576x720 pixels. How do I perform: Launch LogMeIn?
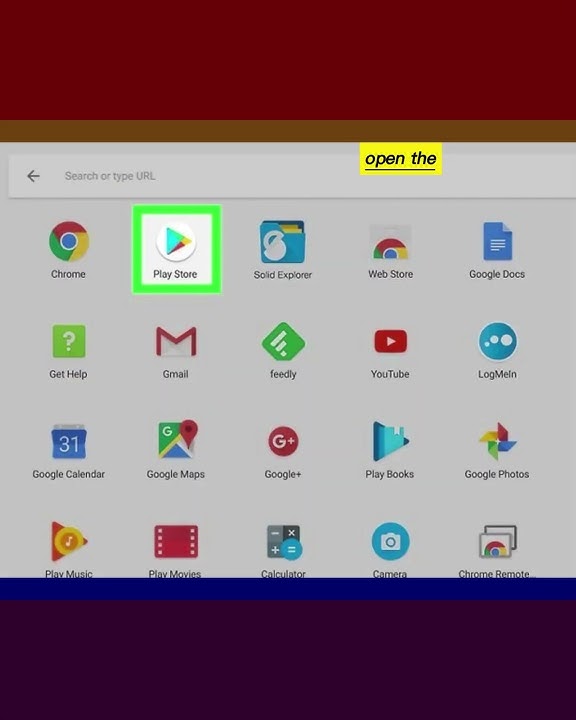497,341
